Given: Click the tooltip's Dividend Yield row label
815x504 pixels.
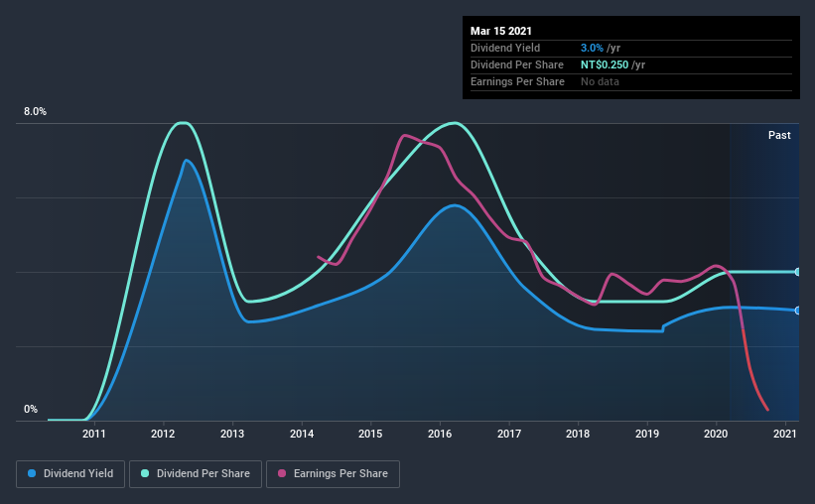Looking at the screenshot, I should click(505, 48).
